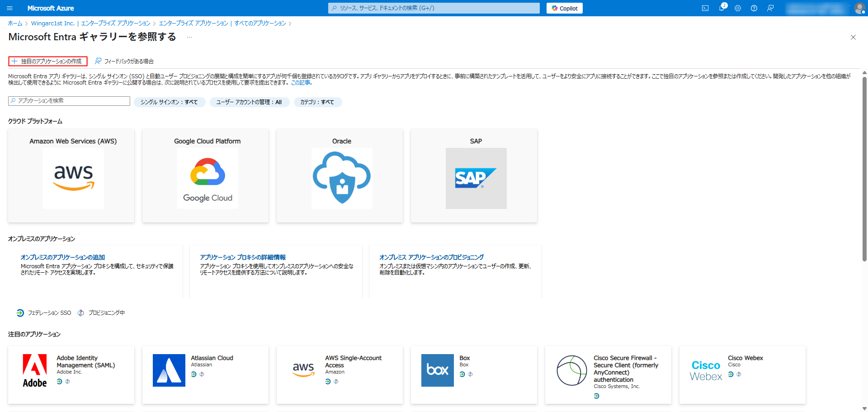This screenshot has width=868, height=412.
Task: Open the Box app card title
Action: [x=465, y=358]
